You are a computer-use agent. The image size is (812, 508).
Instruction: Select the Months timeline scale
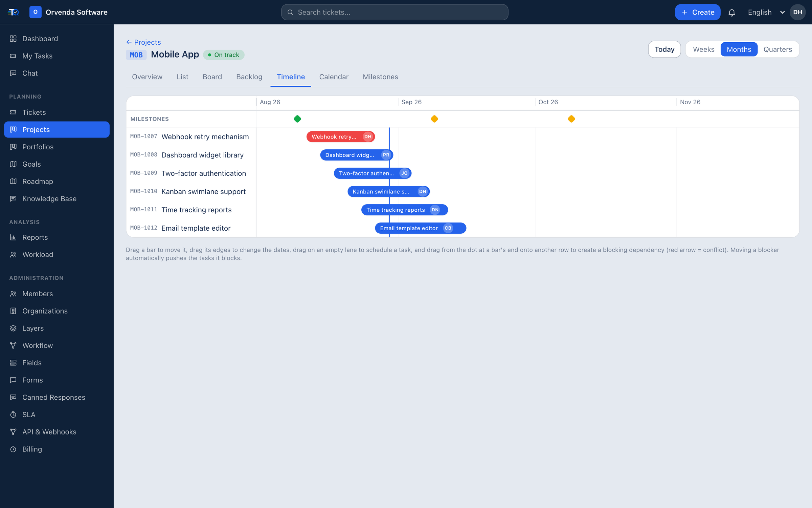coord(739,49)
